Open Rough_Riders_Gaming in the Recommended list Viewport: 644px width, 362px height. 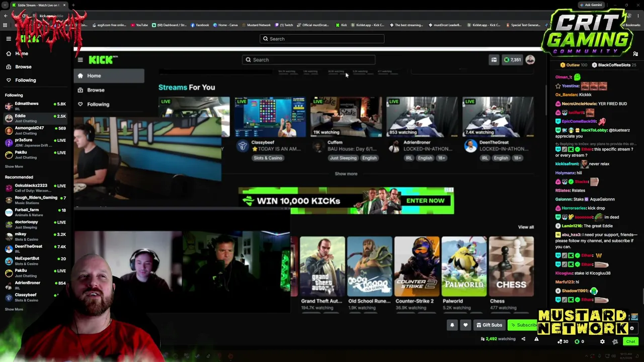(x=35, y=200)
